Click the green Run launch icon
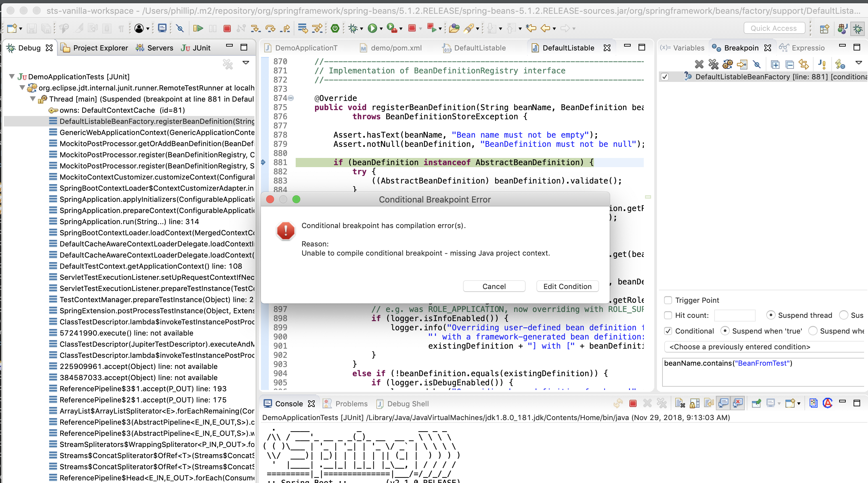Viewport: 868px width, 483px height. [x=372, y=28]
